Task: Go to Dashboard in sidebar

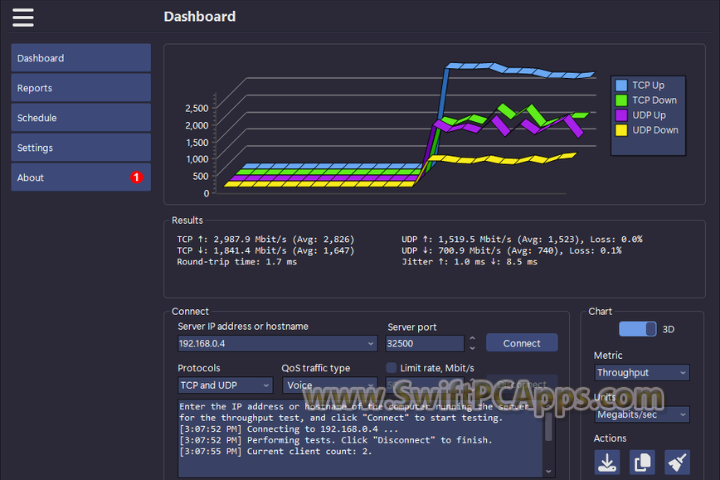Action: tap(81, 58)
